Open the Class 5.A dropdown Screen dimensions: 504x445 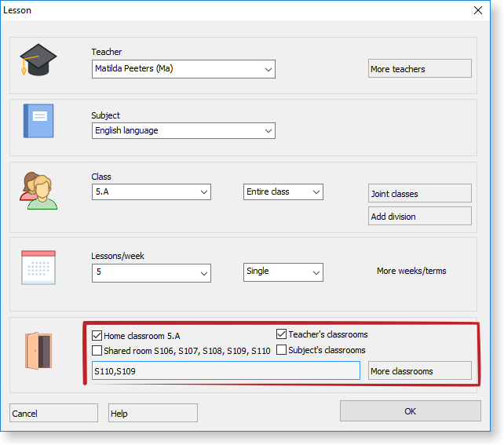[x=203, y=192]
